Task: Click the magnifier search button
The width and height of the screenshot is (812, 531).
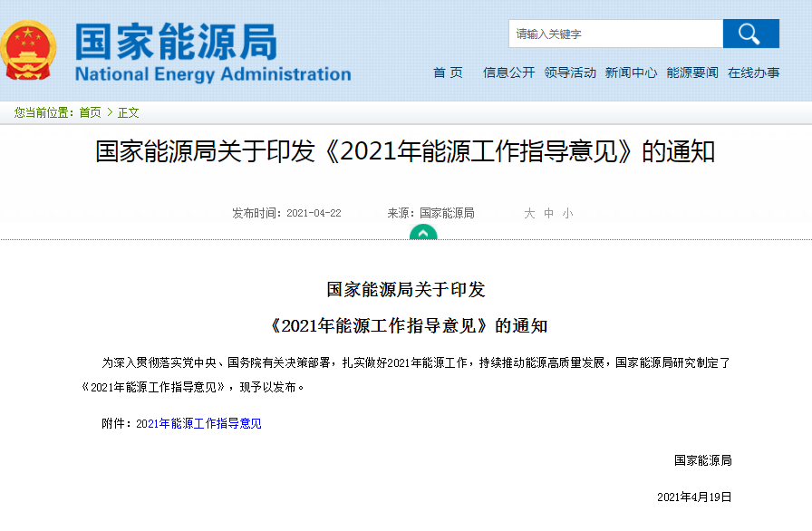Action: point(749,34)
